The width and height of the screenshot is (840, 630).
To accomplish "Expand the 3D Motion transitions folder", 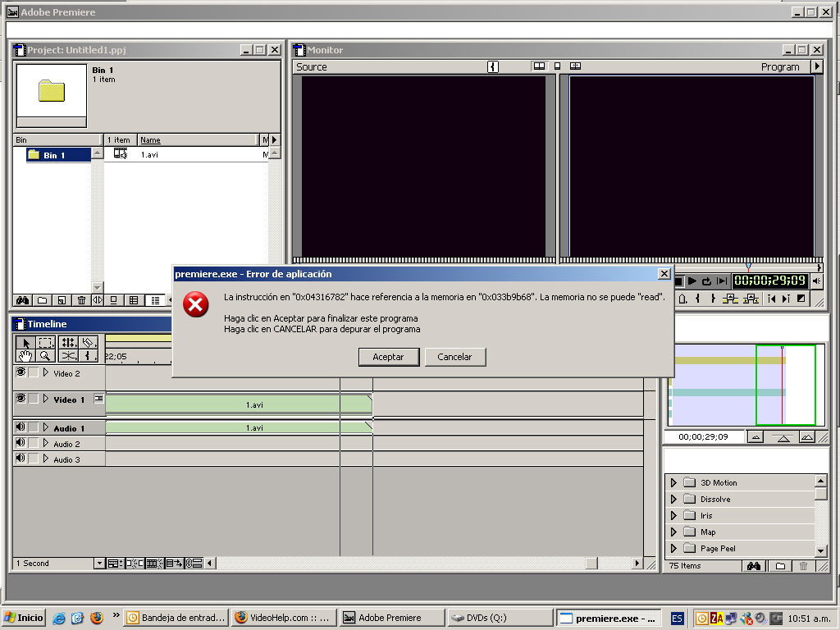I will tap(674, 482).
